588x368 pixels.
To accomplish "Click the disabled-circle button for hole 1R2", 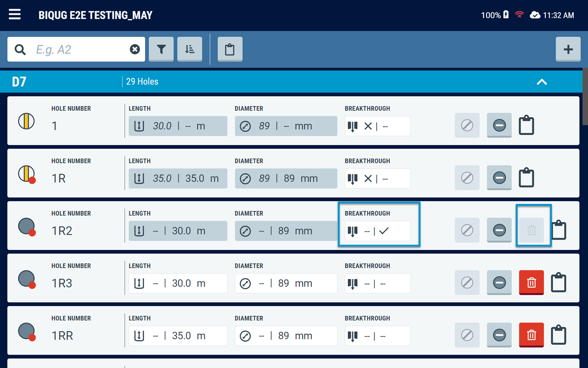I will [467, 230].
